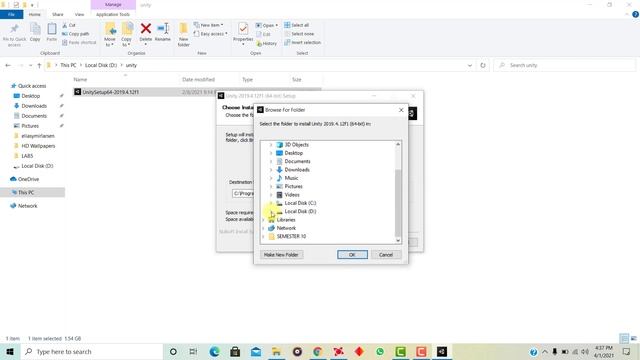Click Paste shortcut in the ribbon
This screenshot has width=640, height=360.
coord(79,42)
